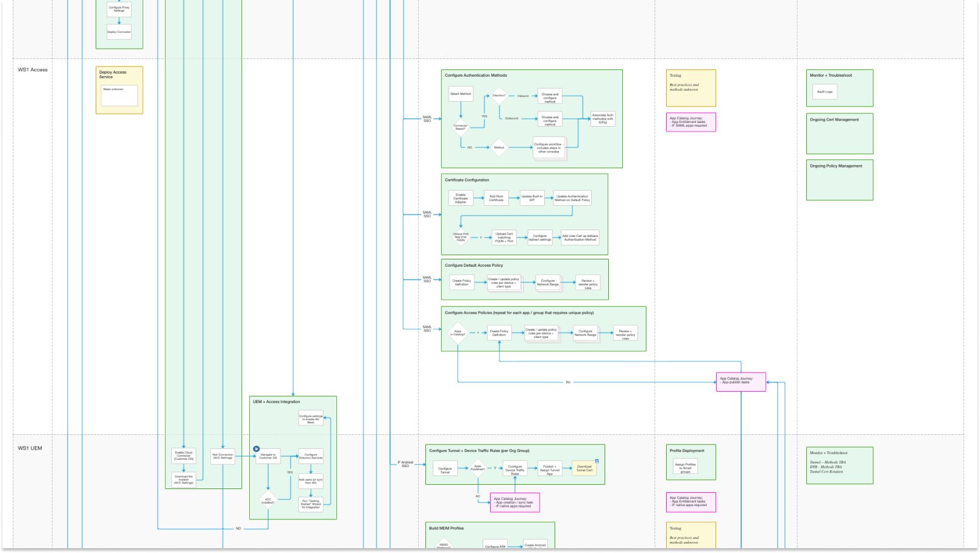
Task: Select the 'Assign Profiles to Smart groups' box
Action: 685,467
